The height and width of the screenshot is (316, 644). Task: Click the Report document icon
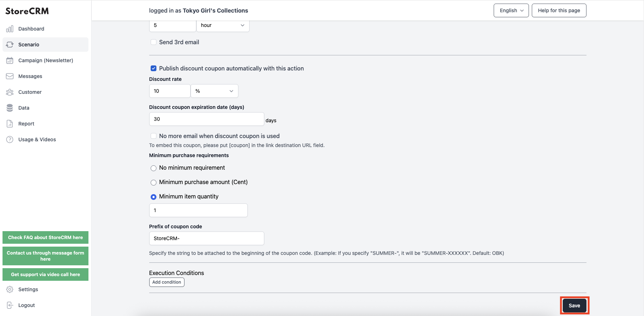click(10, 124)
